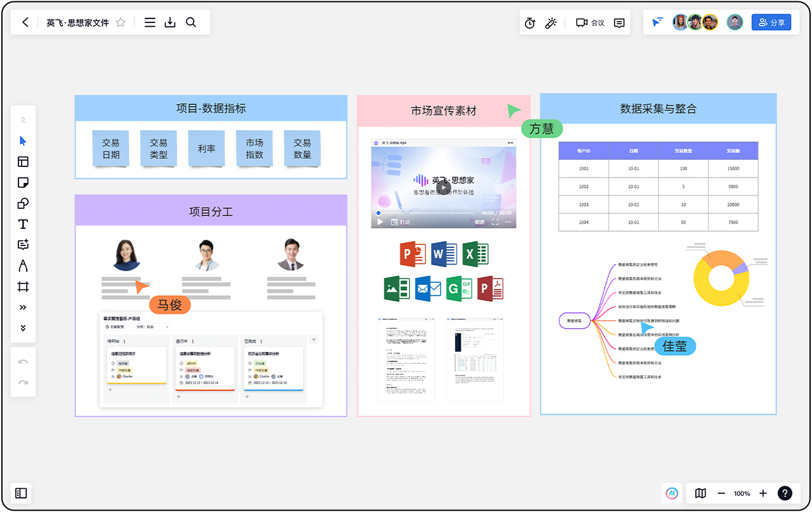Go back with the top-left arrow
Screen dimensions: 812x515
(x=25, y=22)
